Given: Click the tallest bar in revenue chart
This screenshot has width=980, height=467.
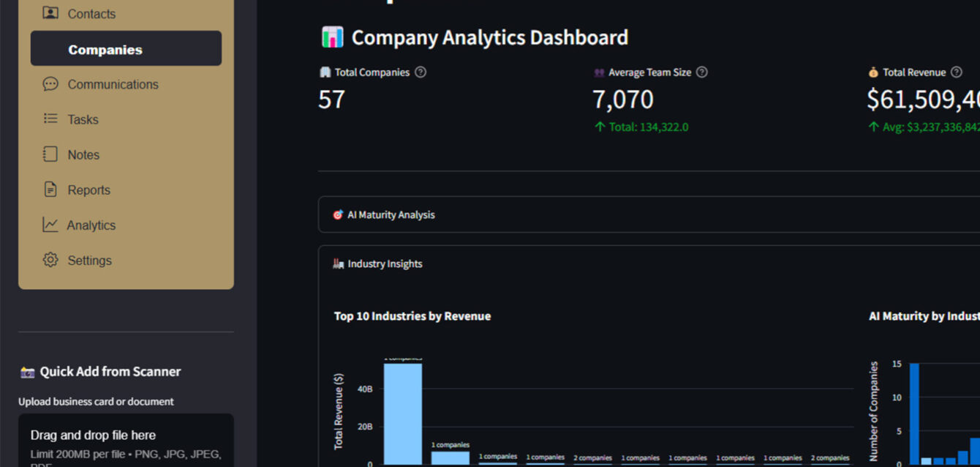Looking at the screenshot, I should pos(403,414).
